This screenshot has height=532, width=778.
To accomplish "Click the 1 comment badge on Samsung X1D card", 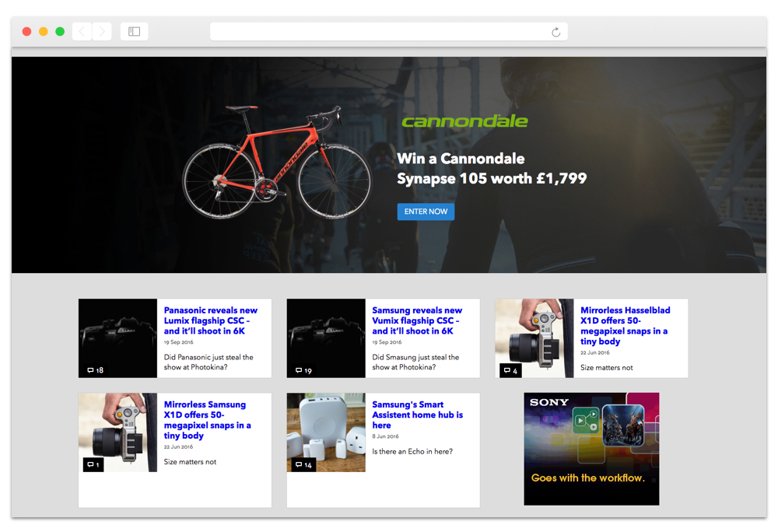I will pyautogui.click(x=93, y=465).
